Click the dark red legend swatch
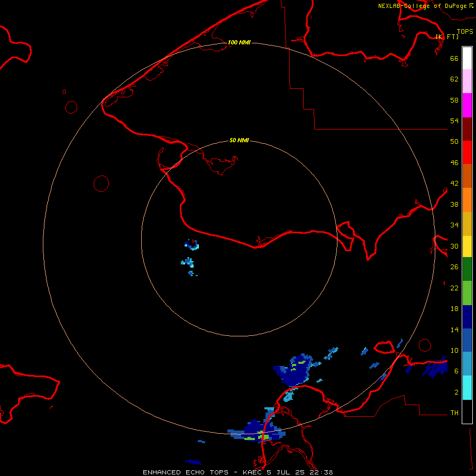476x476 pixels. click(467, 129)
